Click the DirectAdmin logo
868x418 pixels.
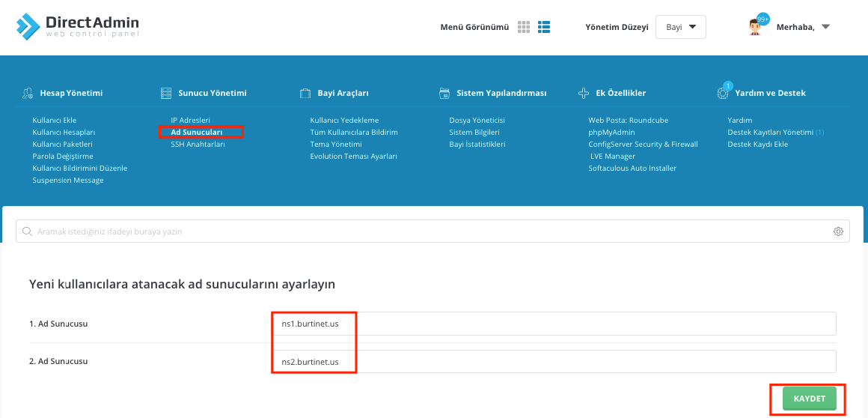[x=77, y=26]
